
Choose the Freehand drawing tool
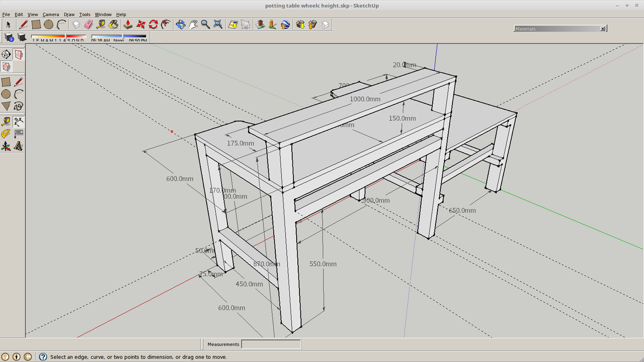click(19, 106)
